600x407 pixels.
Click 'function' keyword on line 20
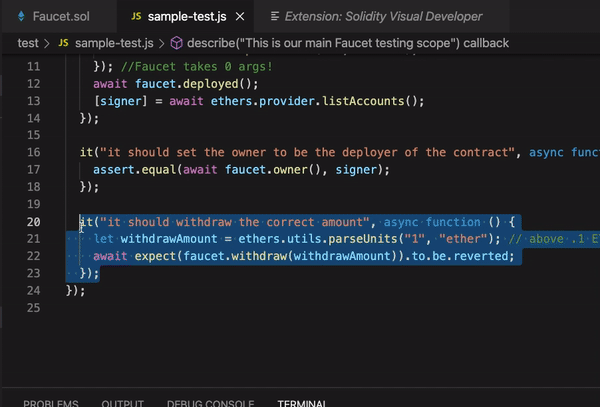coord(453,222)
